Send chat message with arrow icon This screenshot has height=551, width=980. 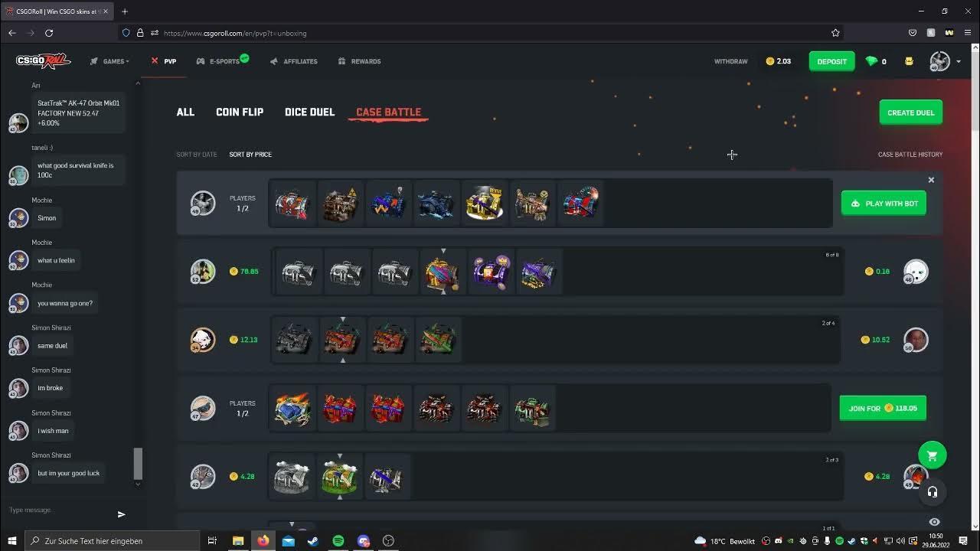[121, 514]
